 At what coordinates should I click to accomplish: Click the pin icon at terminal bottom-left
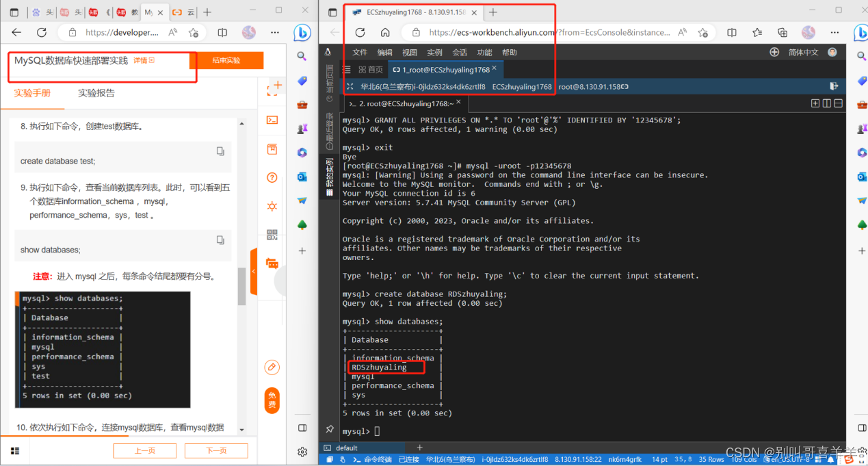coord(330,429)
